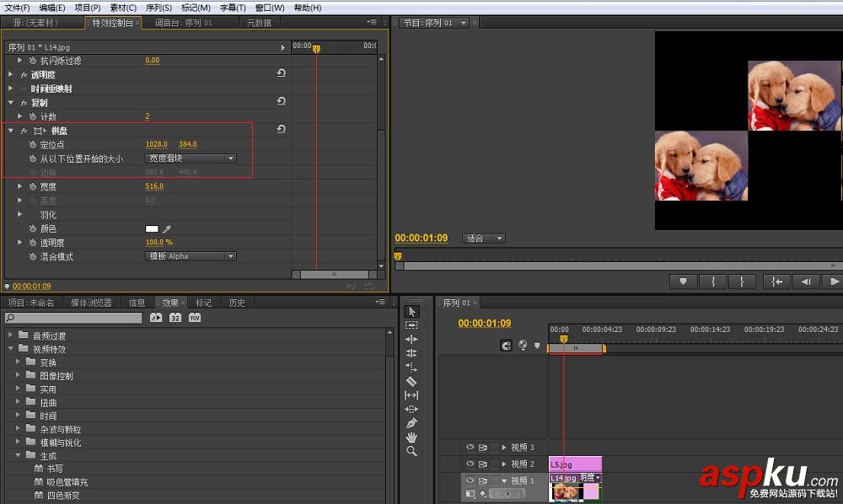The height and width of the screenshot is (504, 843).
Task: Toggle the fx switch for 棋盘
Action: click(x=24, y=131)
